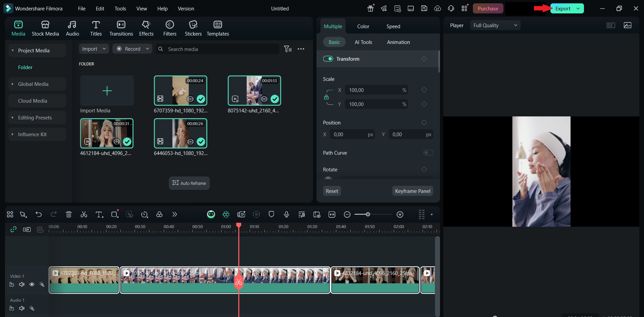Switch to the Animation subtab

point(398,42)
